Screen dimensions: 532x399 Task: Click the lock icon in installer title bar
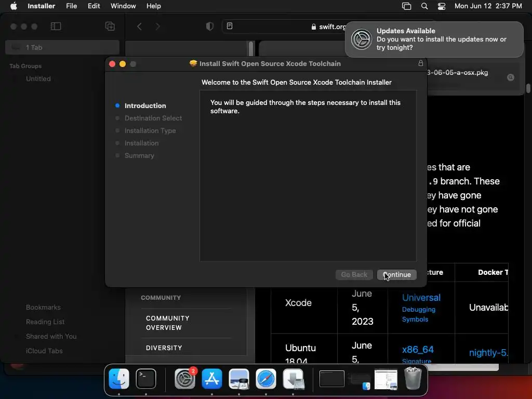tap(421, 63)
